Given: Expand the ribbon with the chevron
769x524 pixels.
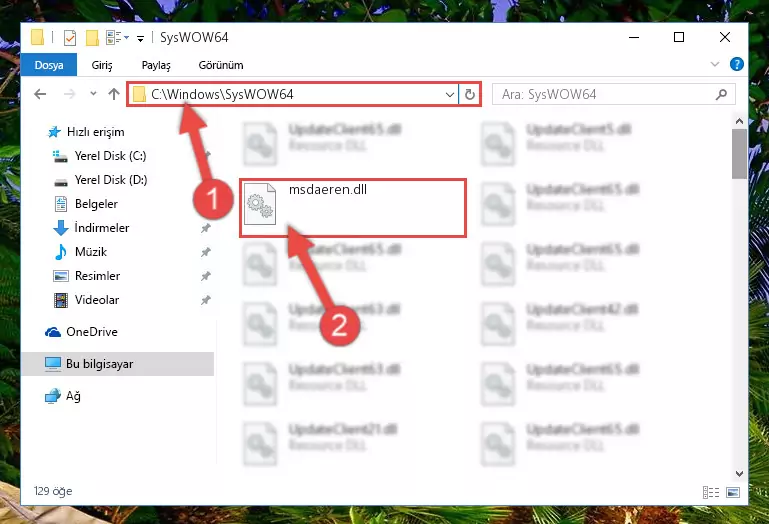Looking at the screenshot, I should click(715, 64).
